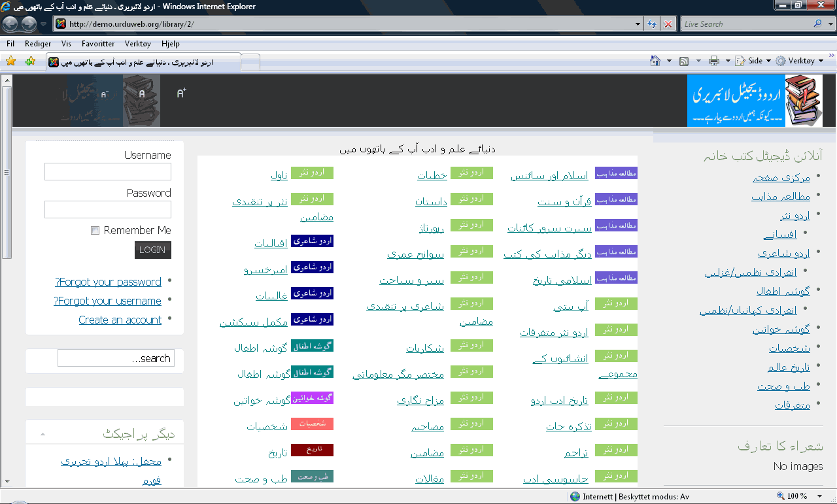Click the purple مطالعہ مذاہب badge beside قرآن و سنت
This screenshot has width=837, height=504.
click(616, 199)
